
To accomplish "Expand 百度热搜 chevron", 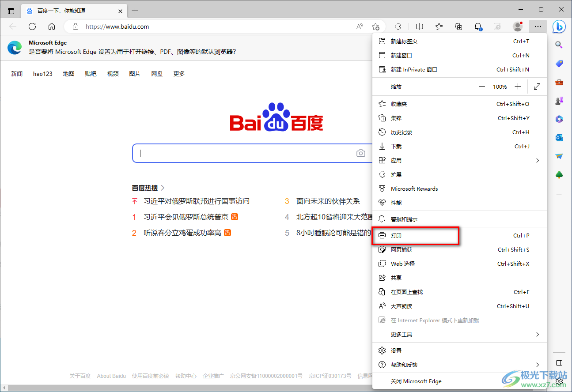I will [x=163, y=188].
